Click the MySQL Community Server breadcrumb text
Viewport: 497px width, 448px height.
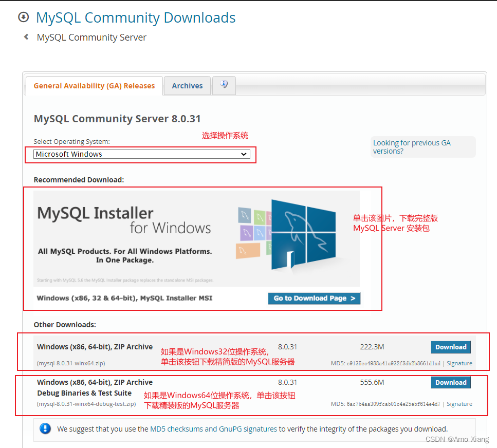pos(91,38)
